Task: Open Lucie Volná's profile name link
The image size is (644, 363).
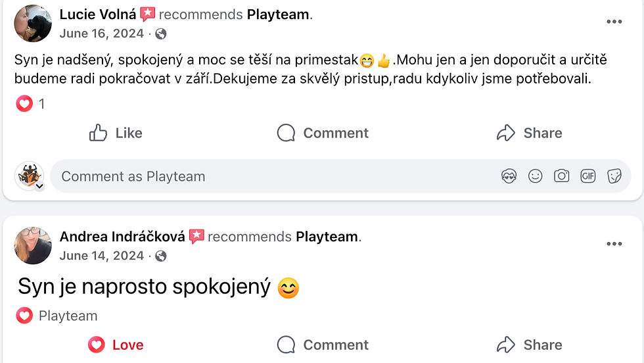Action: click(x=99, y=14)
